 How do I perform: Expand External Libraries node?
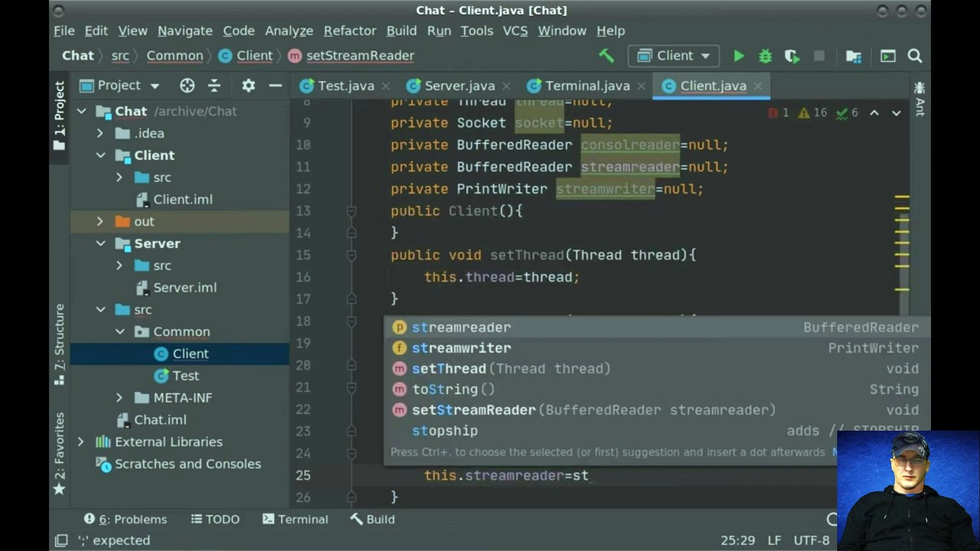tap(81, 442)
